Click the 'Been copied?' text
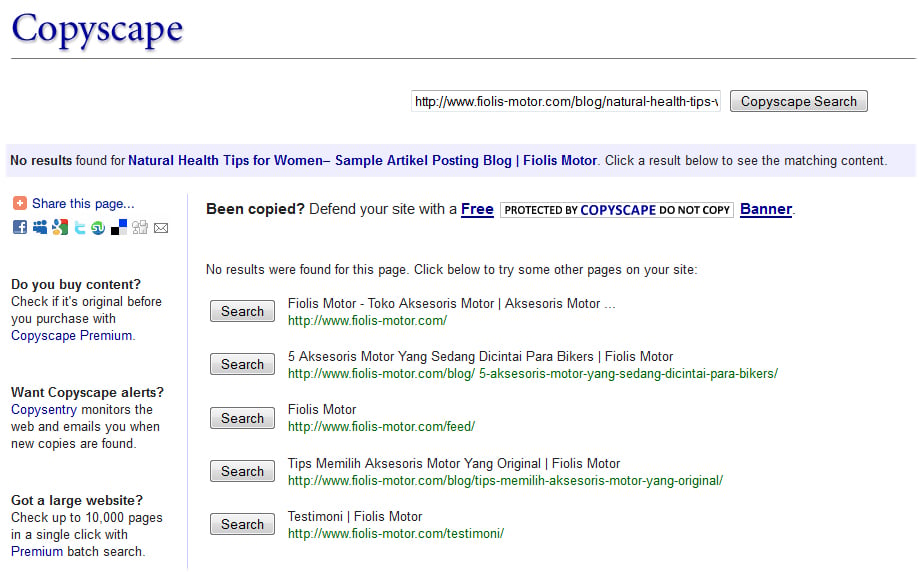Screen dimensions: 919x572 (255, 209)
